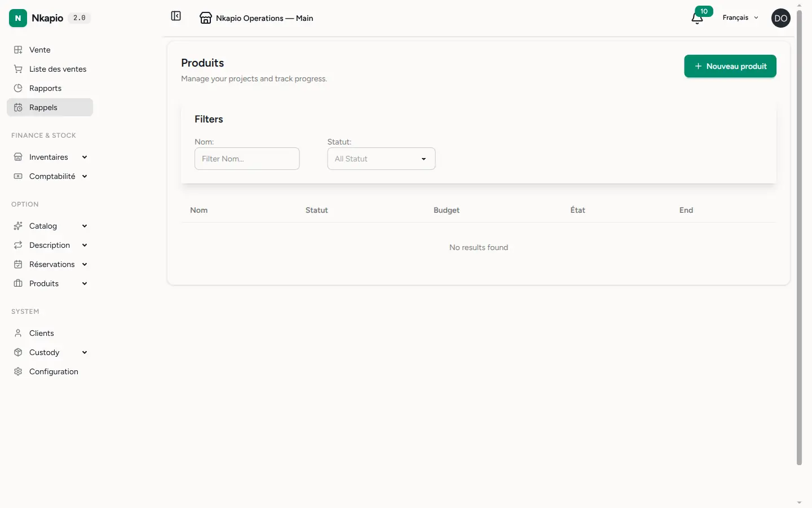The width and height of the screenshot is (812, 508).
Task: Click Nkapio Operations — Main title
Action: click(264, 18)
